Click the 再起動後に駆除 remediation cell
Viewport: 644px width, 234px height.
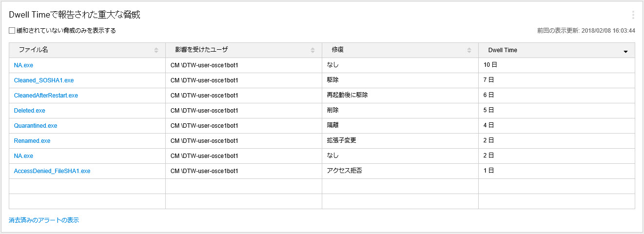(347, 96)
